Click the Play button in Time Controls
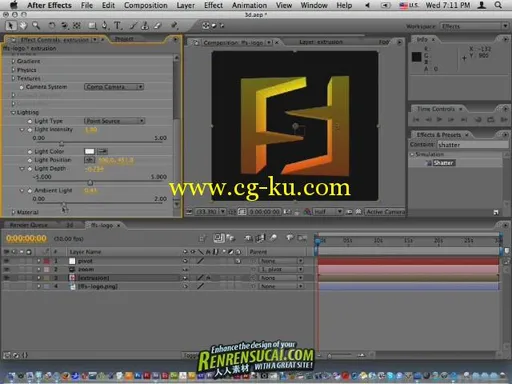512x384 pixels. pyautogui.click(x=439, y=119)
